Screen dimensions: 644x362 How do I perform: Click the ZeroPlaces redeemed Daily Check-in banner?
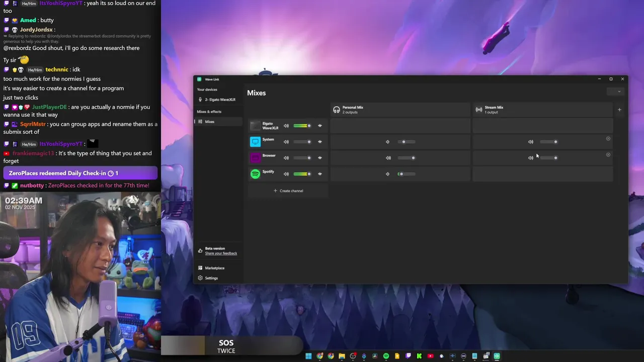click(x=80, y=173)
